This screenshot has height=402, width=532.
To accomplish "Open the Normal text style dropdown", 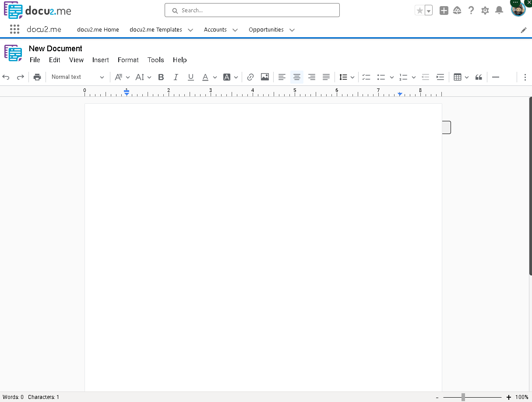I will tap(78, 77).
